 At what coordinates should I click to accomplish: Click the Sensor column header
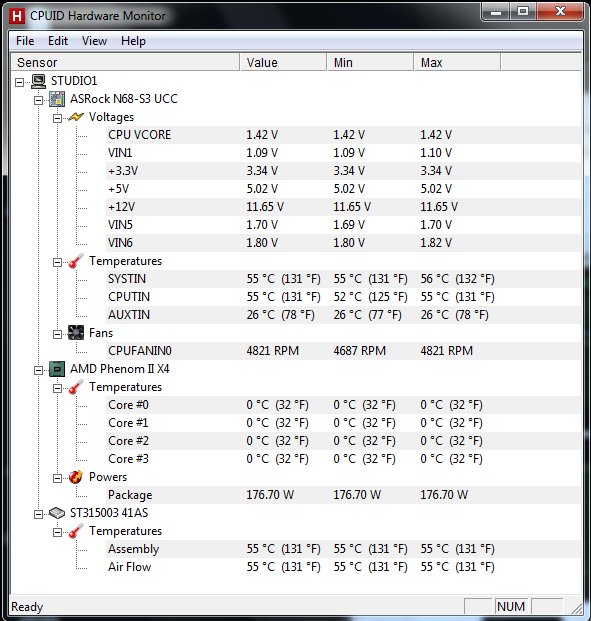(x=125, y=63)
